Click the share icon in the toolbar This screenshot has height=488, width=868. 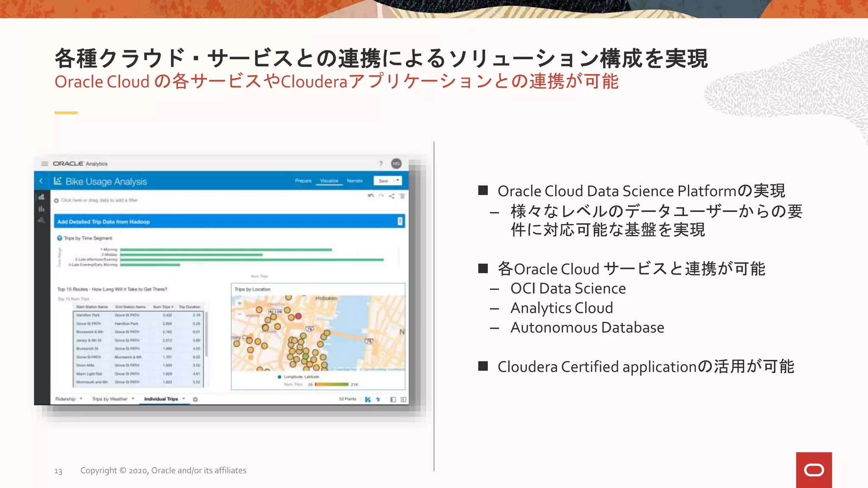coord(392,196)
